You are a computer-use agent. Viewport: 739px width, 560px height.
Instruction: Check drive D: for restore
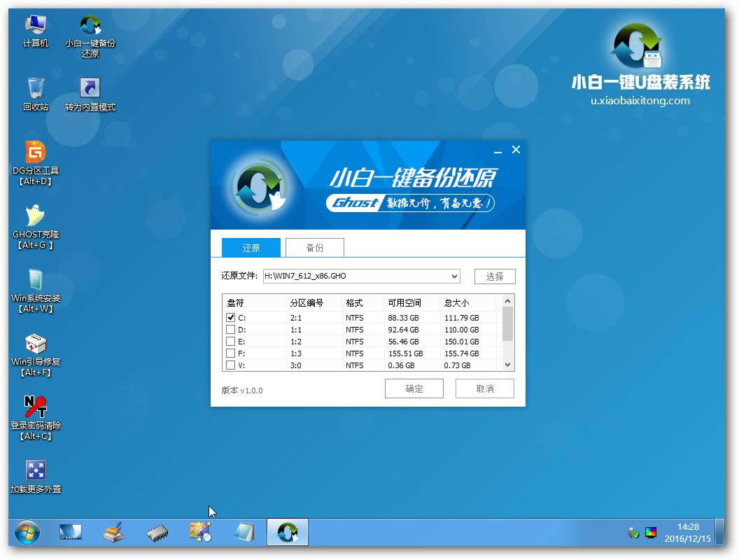[231, 329]
